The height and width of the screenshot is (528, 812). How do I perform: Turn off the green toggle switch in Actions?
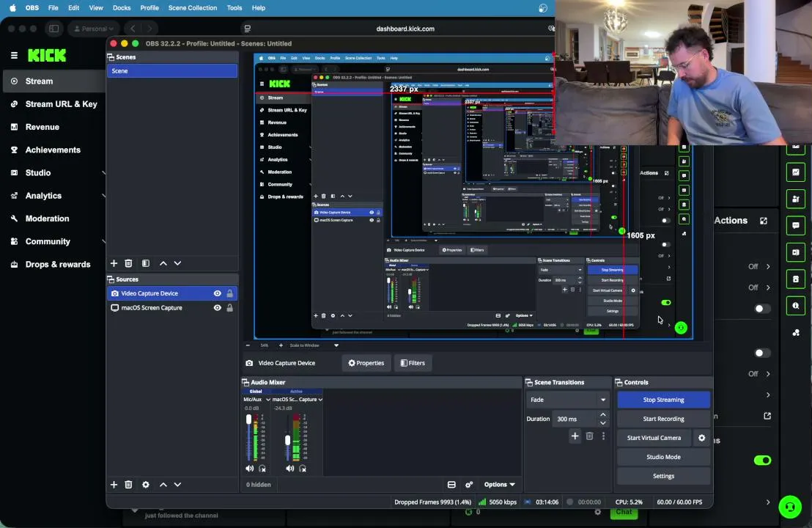click(x=762, y=460)
